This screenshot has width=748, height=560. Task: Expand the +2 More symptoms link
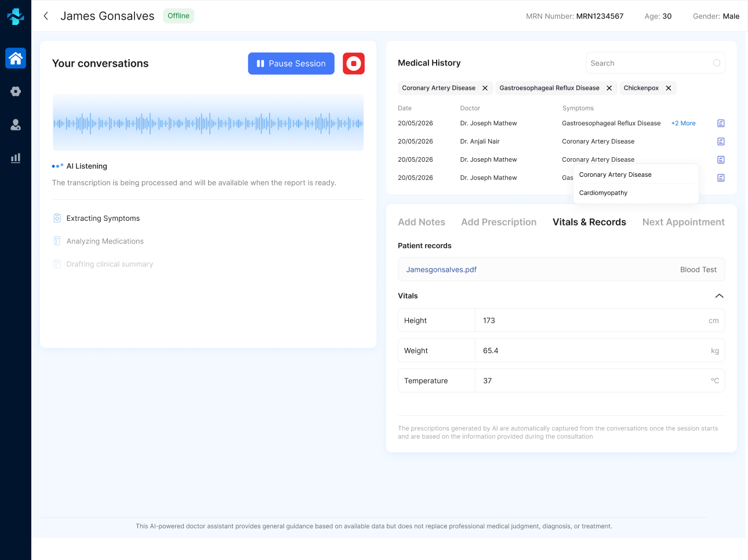pyautogui.click(x=683, y=123)
